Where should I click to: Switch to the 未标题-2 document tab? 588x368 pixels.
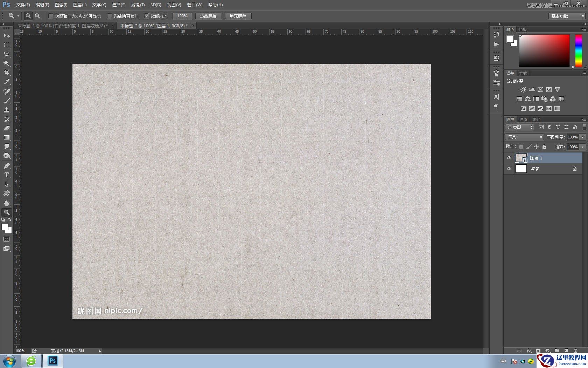154,25
